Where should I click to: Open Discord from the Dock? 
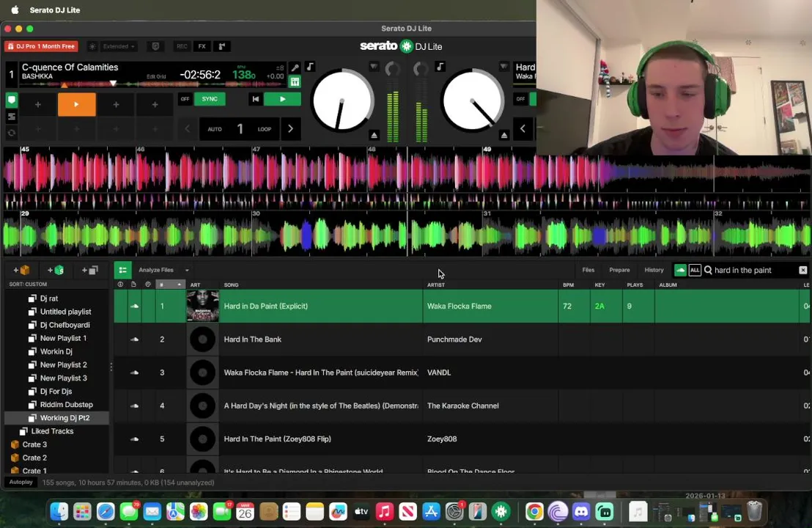click(x=581, y=511)
